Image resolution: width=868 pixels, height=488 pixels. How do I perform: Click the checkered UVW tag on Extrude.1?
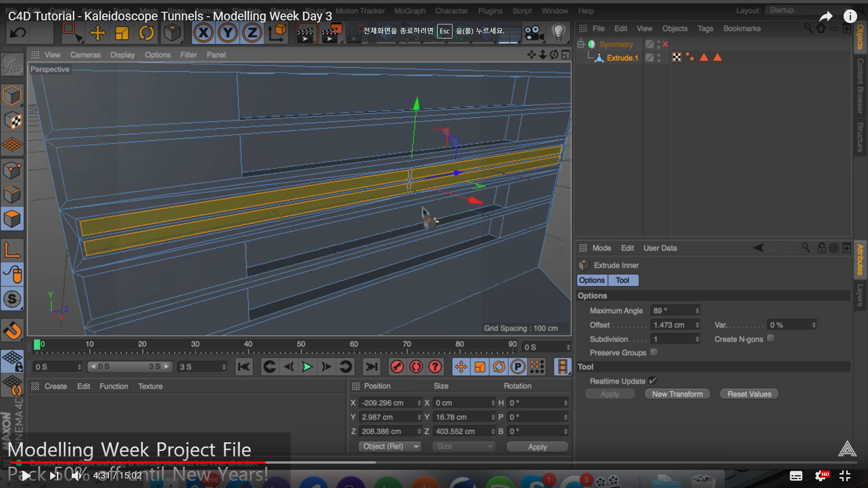tap(677, 57)
